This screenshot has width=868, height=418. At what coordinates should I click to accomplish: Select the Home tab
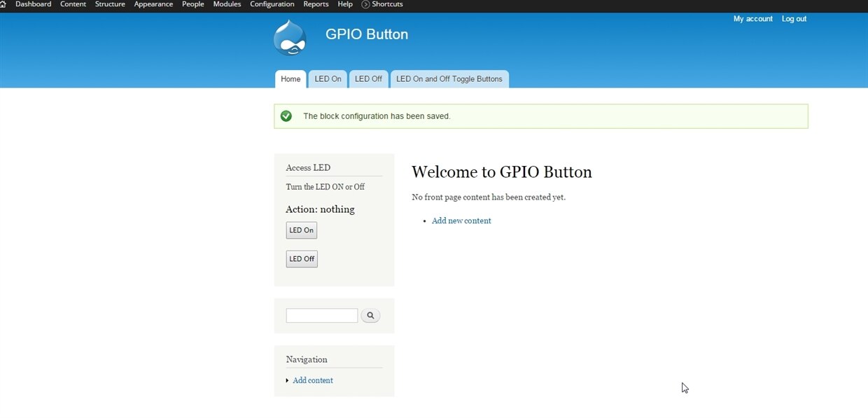290,79
